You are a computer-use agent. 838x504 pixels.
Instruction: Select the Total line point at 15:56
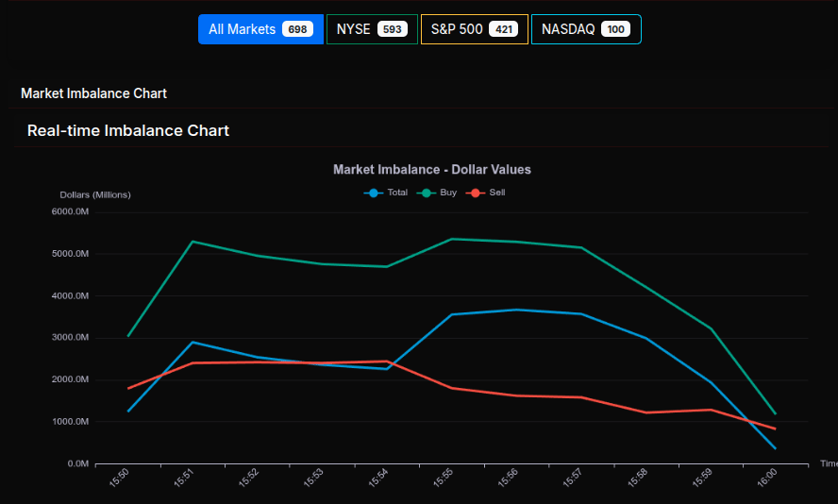[516, 310]
